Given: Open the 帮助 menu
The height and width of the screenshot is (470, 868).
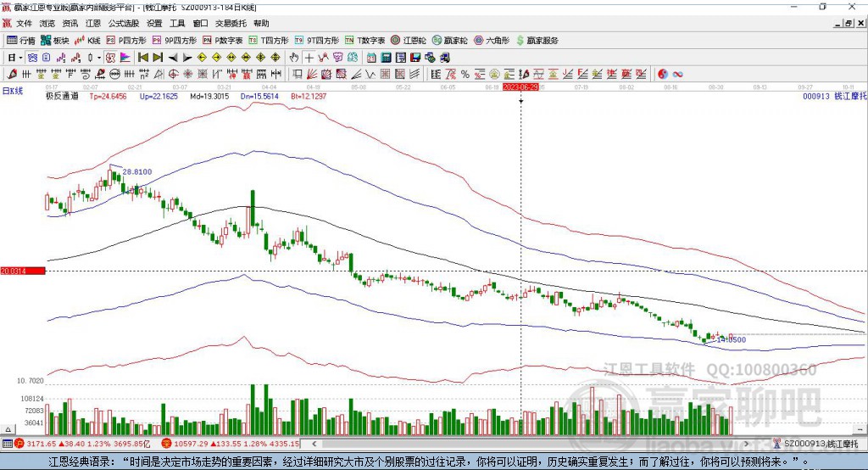Looking at the screenshot, I should [x=261, y=23].
